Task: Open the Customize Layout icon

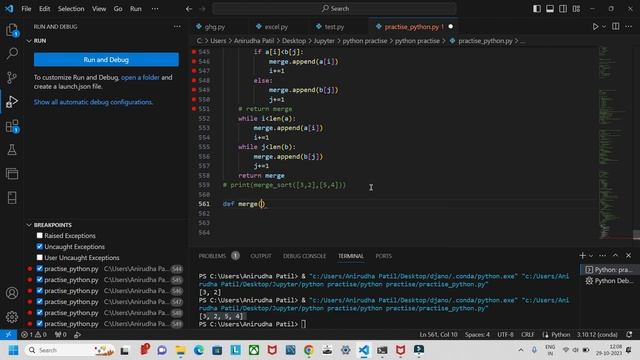Action: tap(576, 9)
